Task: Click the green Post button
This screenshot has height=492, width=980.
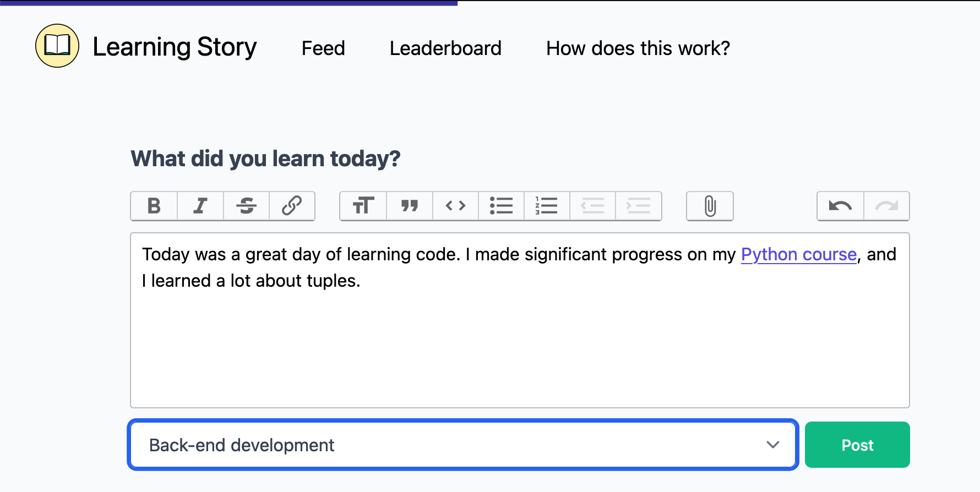Action: pos(857,445)
